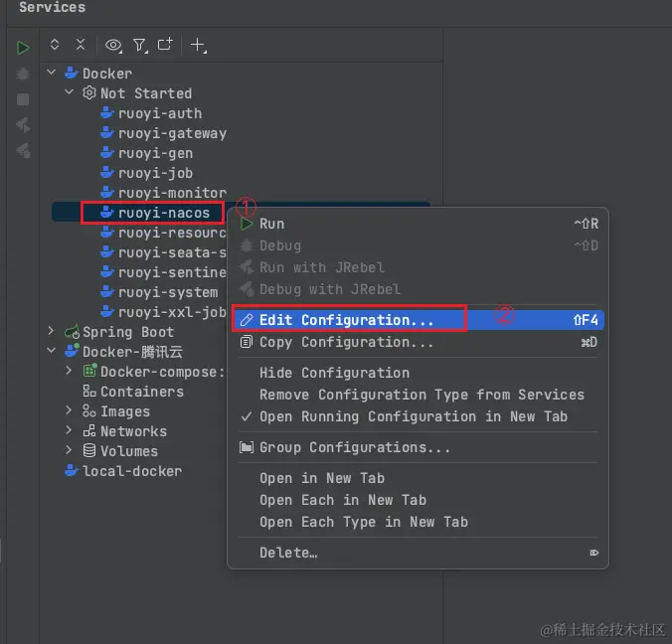The width and height of the screenshot is (672, 644).
Task: Select Copy Configuration... menu entry
Action: [x=346, y=342]
